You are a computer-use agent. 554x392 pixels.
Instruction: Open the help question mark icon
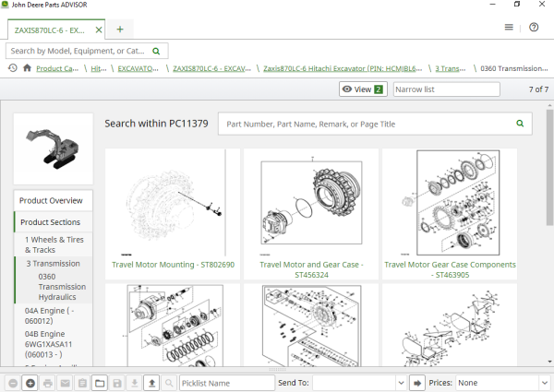[x=534, y=27]
